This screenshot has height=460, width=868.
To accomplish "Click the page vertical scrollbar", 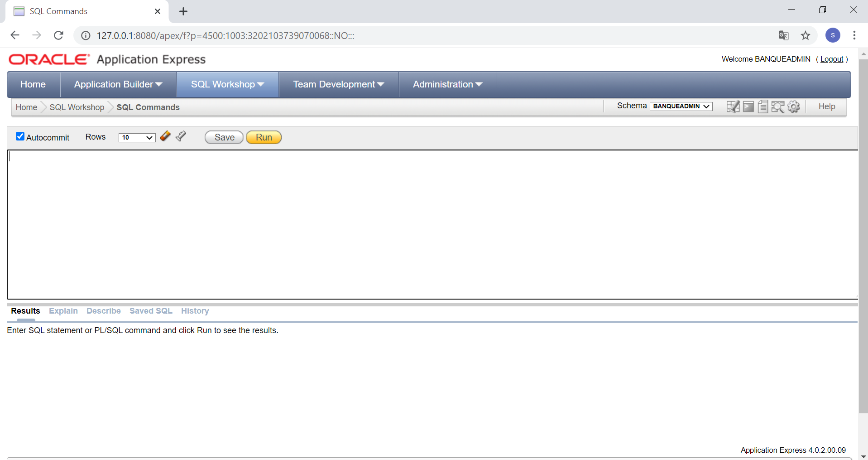I will (x=863, y=236).
